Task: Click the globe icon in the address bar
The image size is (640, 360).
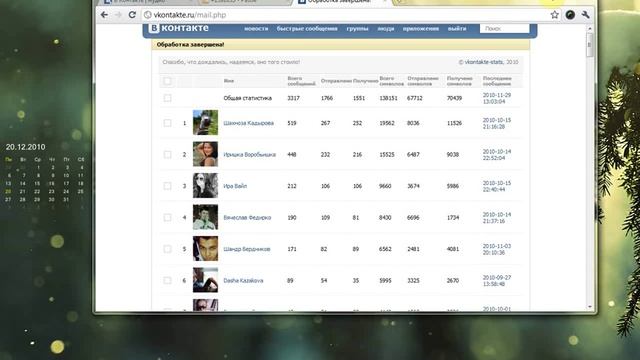Action: [x=148, y=15]
